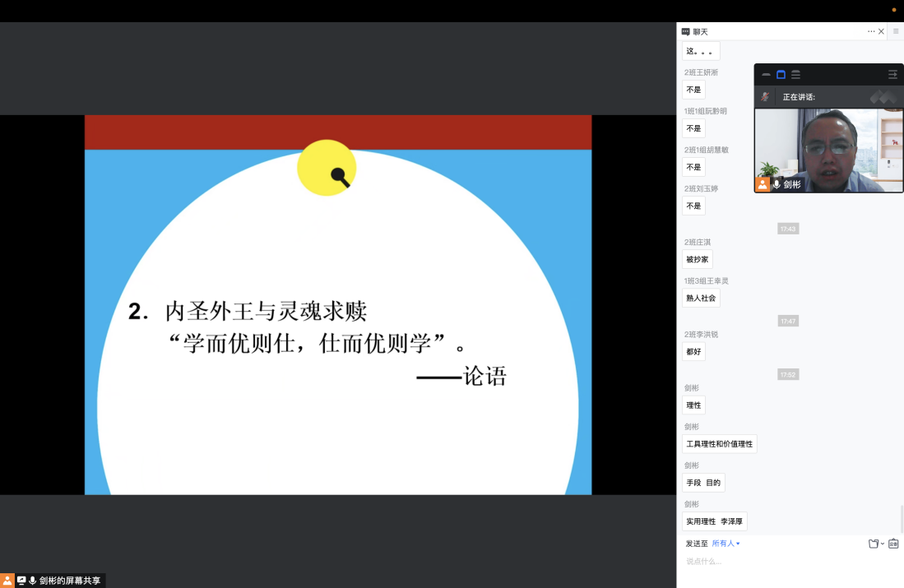Dock the floating video panel with arrow icon
Viewport: 904px width, 588px height.
coord(892,75)
